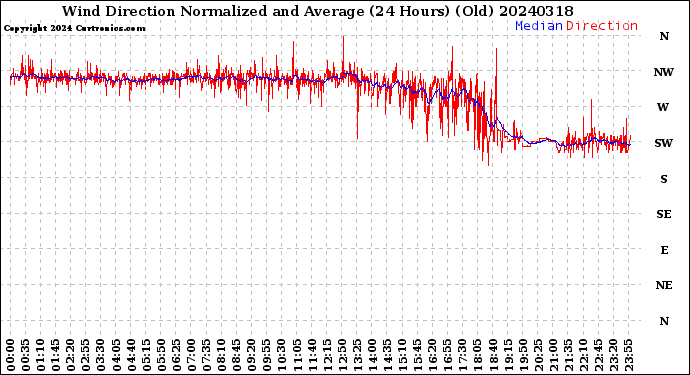Click the 19:50 time axis label

click(523, 355)
